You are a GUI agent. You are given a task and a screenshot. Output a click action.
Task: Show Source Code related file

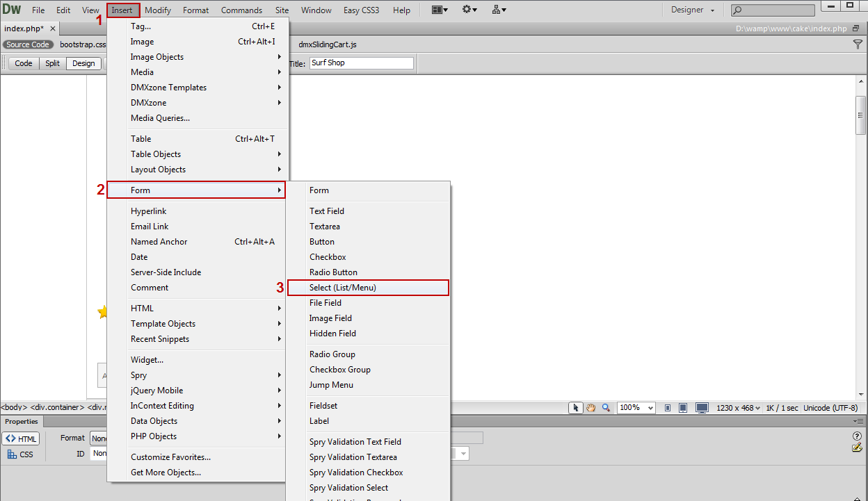pos(28,44)
